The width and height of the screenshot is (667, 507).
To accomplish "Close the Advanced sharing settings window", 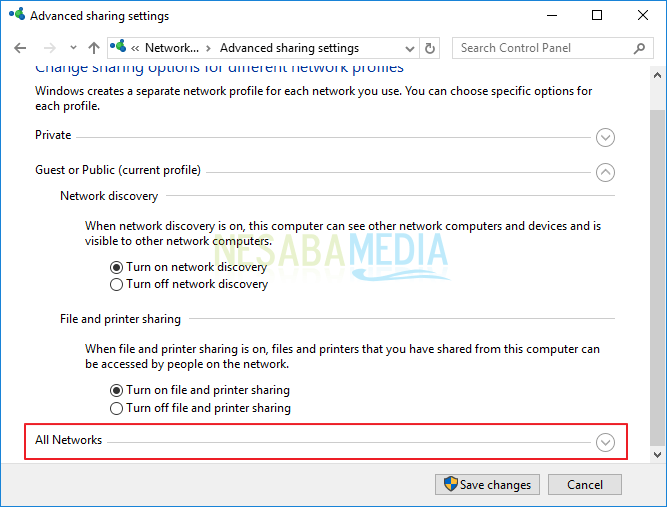I will 643,16.
